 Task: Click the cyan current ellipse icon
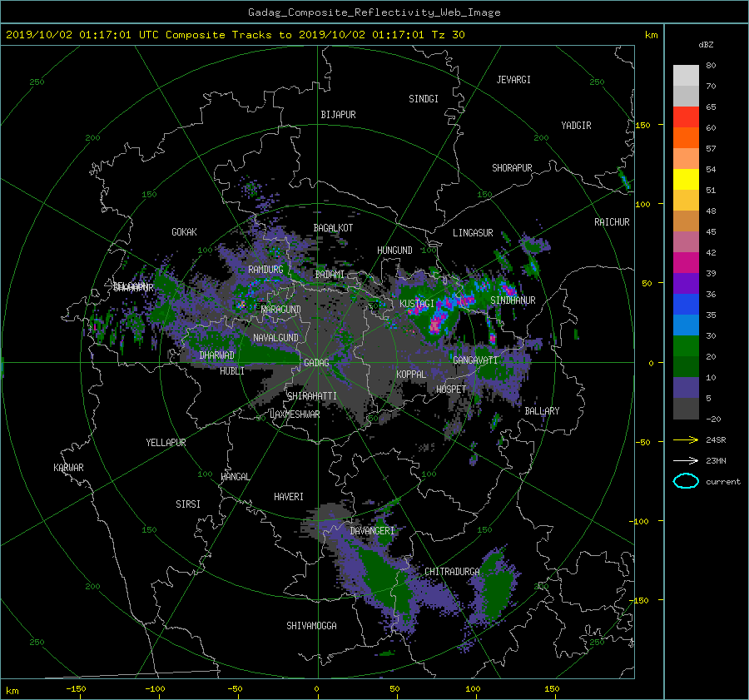coord(686,481)
